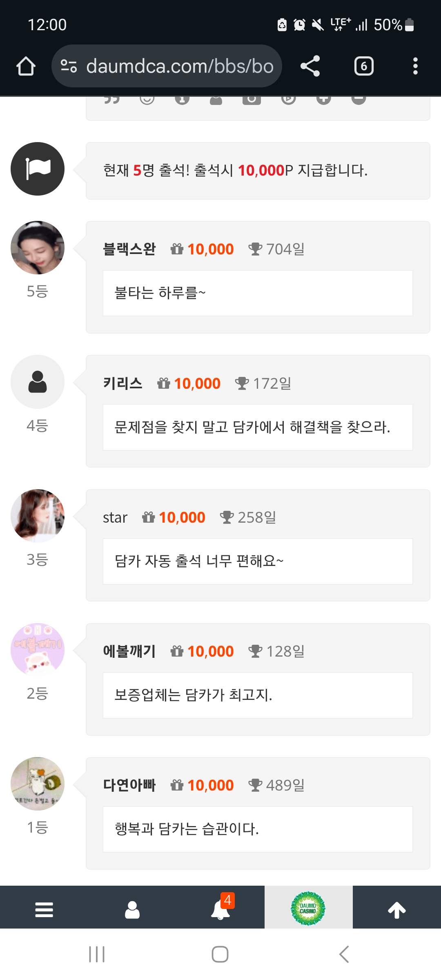The height and width of the screenshot is (980, 441).
Task: Open 에볼깨기's avatar image
Action: 38,650
